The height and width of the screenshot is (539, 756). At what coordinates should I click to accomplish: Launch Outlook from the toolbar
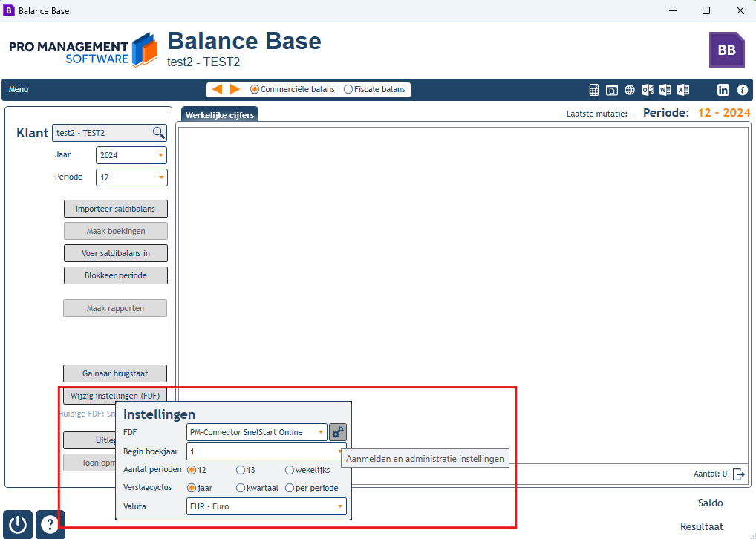point(648,90)
